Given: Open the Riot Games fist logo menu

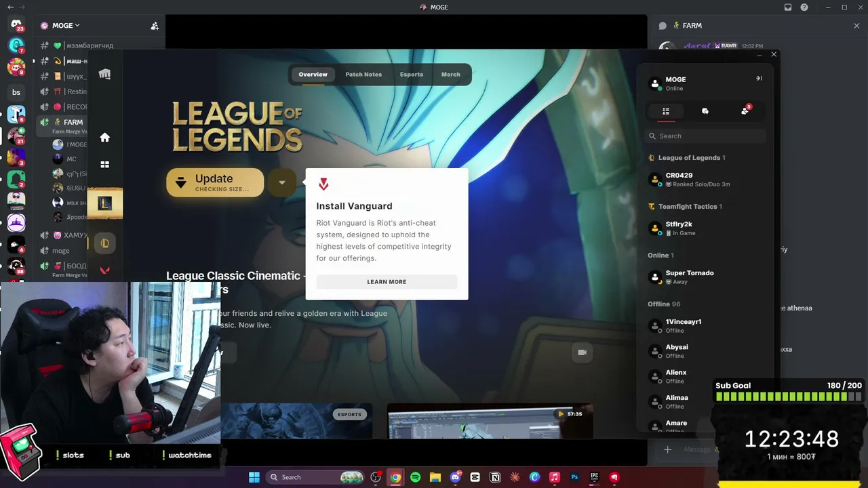Looking at the screenshot, I should pyautogui.click(x=104, y=74).
